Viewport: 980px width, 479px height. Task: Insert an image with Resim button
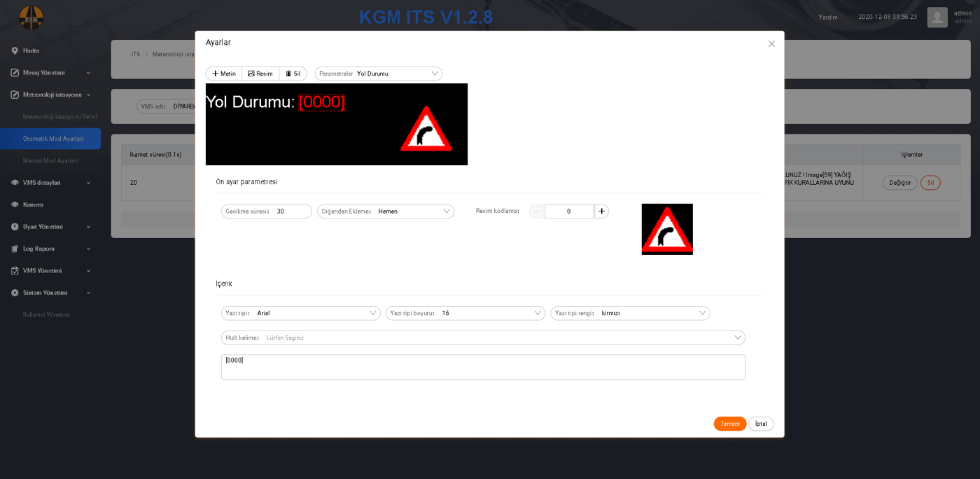[x=260, y=74]
